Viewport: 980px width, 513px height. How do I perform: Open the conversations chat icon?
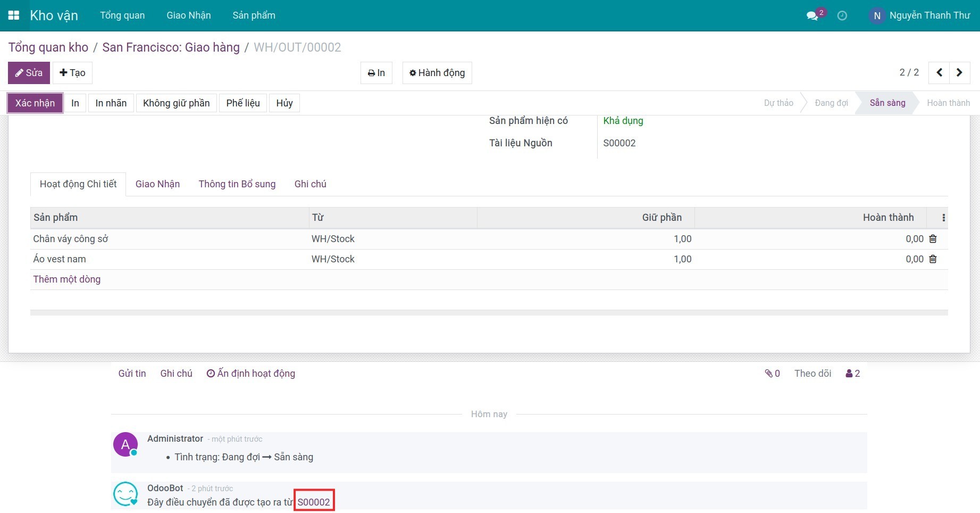coord(812,16)
